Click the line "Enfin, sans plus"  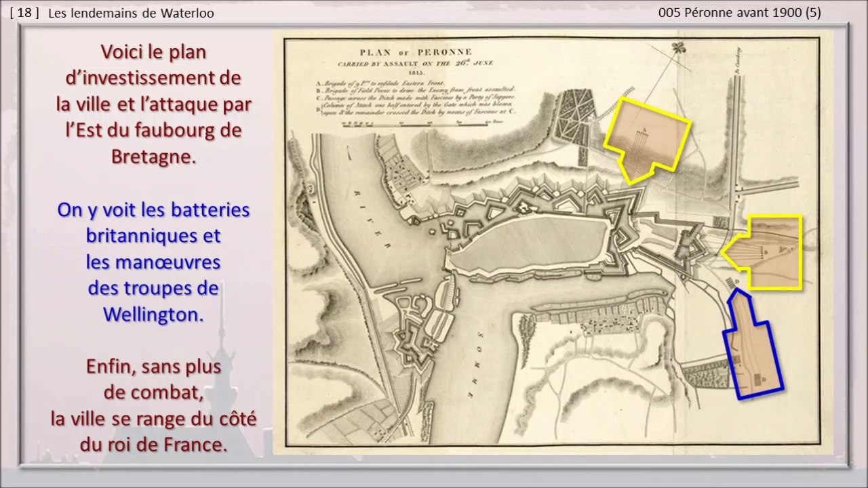[x=153, y=367]
